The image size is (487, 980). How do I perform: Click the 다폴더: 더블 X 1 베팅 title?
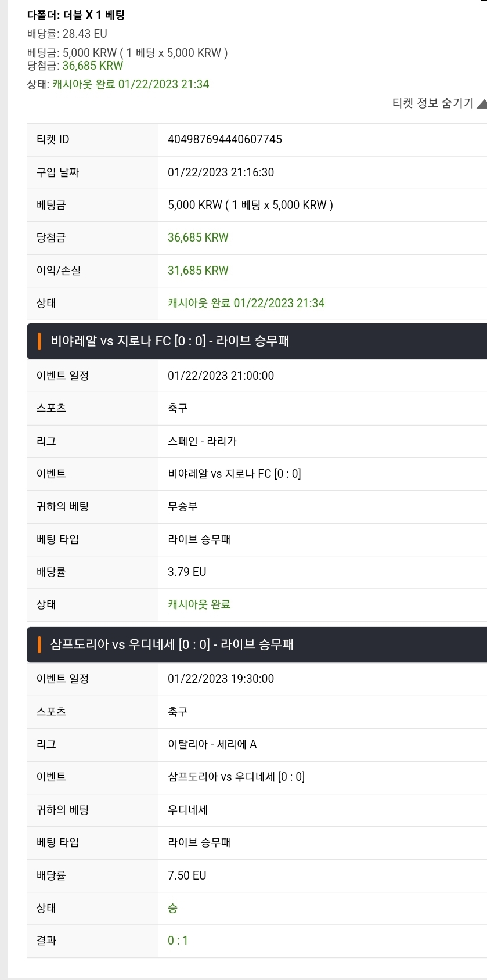point(76,16)
